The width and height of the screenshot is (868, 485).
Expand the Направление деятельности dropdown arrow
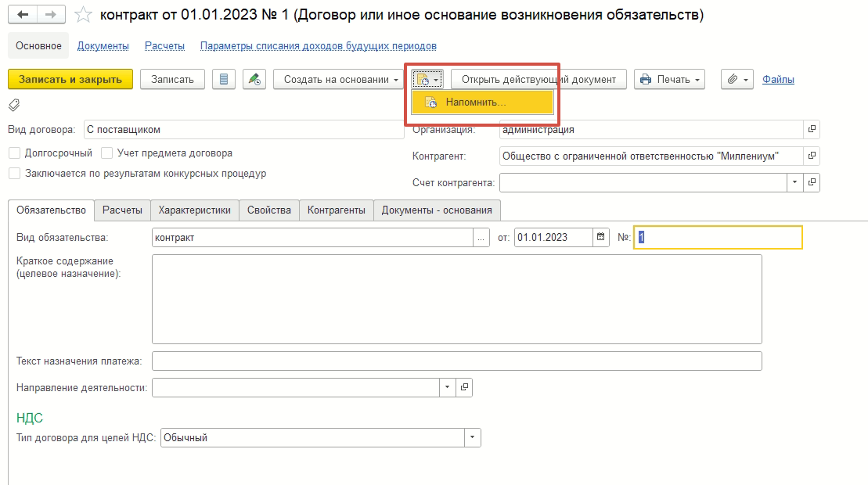447,387
